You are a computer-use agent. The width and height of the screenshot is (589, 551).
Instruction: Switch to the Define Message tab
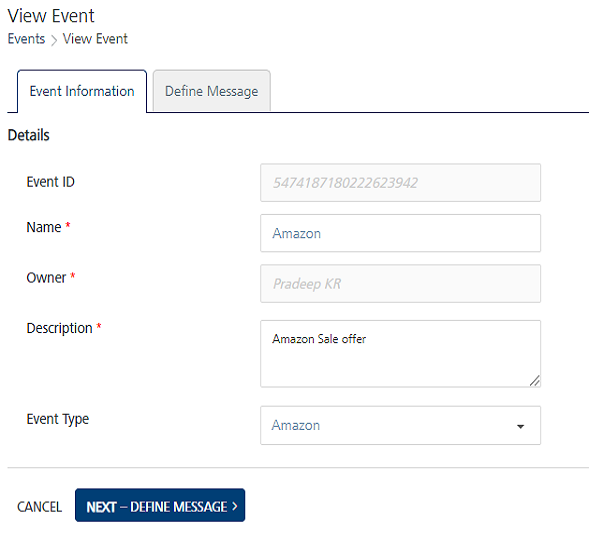(211, 91)
